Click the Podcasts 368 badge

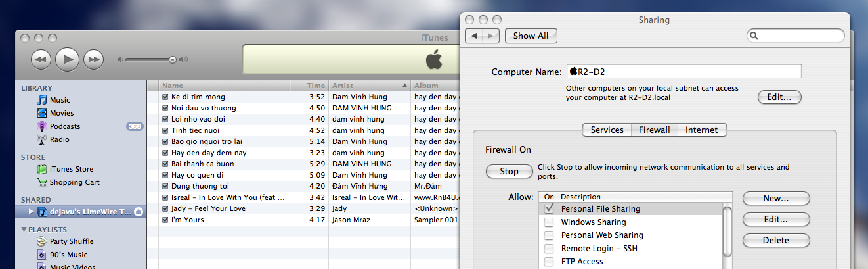tap(135, 126)
